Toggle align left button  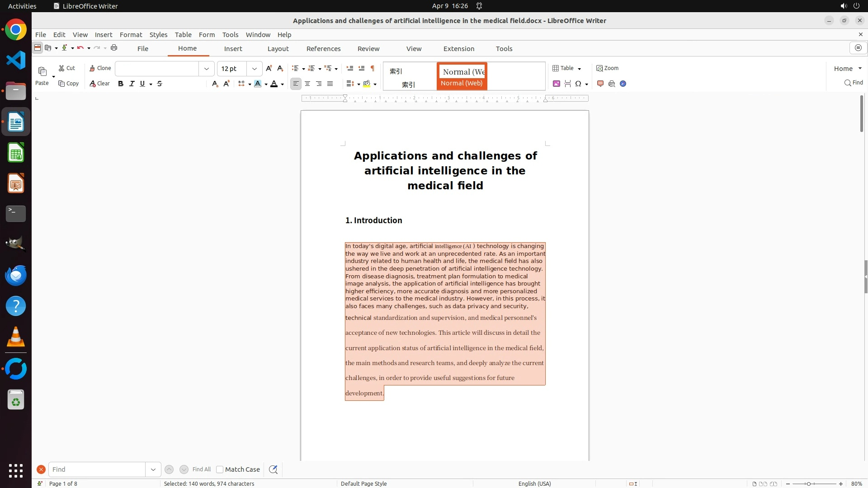296,84
